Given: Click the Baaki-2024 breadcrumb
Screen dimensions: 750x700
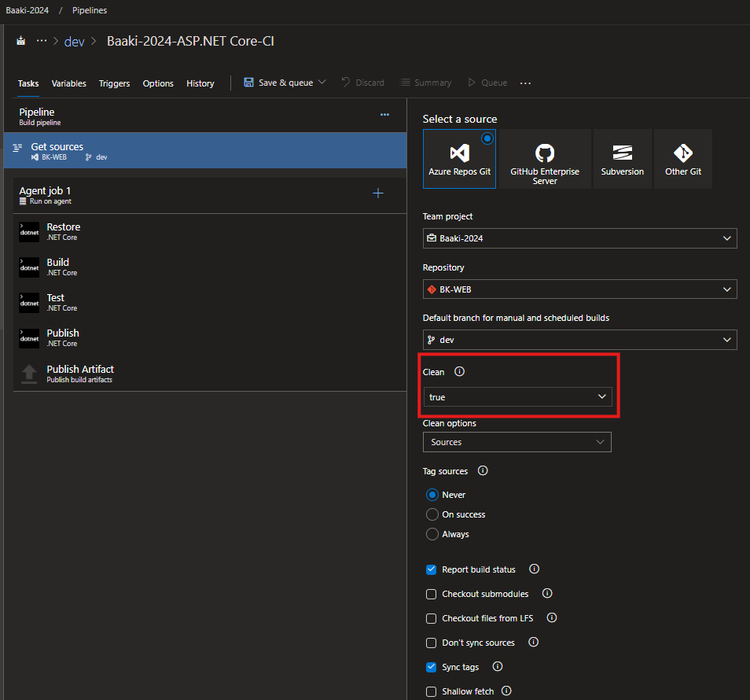Looking at the screenshot, I should coord(28,10).
